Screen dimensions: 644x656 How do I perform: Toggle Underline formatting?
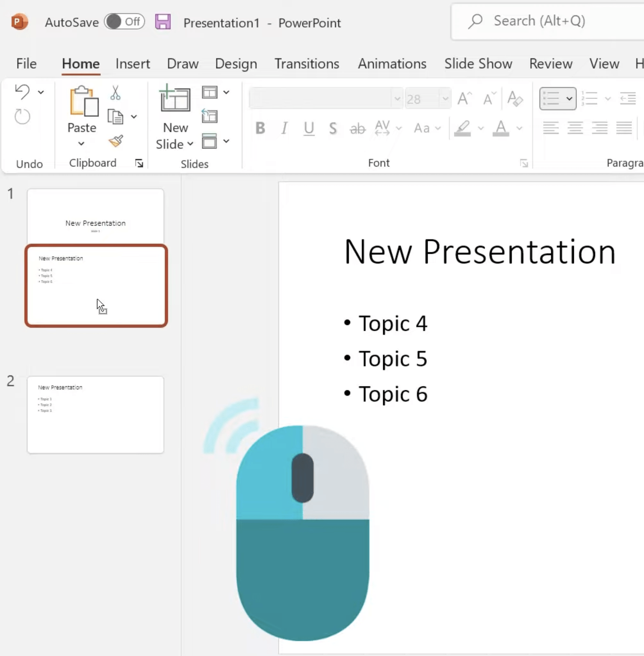tap(309, 128)
